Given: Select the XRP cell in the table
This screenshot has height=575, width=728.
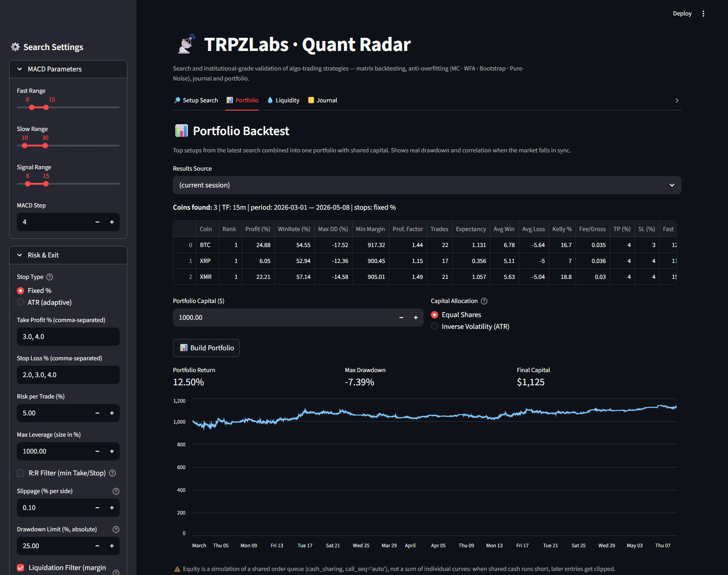Looking at the screenshot, I should click(x=207, y=261).
